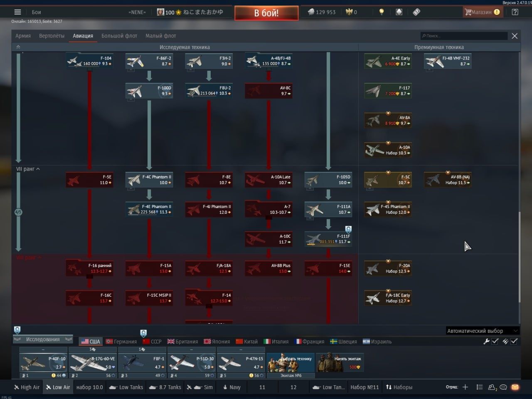This screenshot has height=399, width=532.
Task: Select the F-5C premium aircraft card
Action: 388,180
